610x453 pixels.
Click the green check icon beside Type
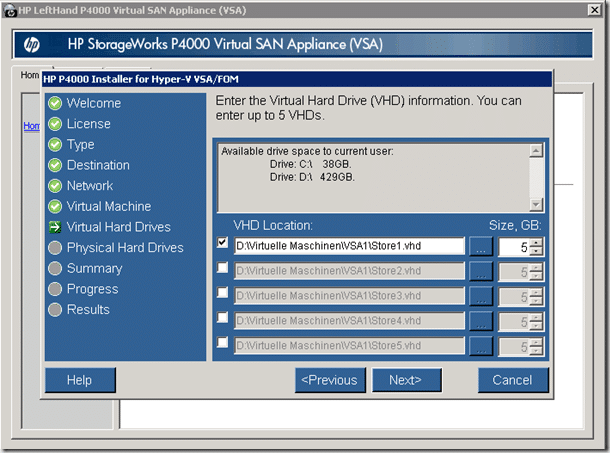55,144
